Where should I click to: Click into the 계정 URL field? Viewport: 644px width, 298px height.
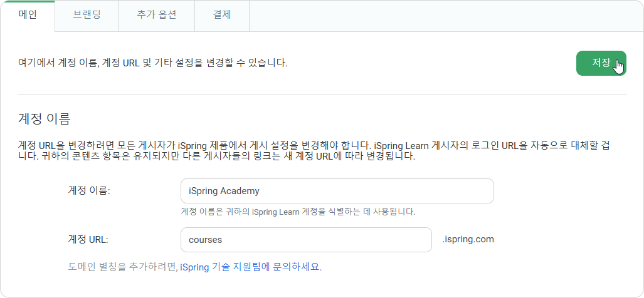click(306, 240)
